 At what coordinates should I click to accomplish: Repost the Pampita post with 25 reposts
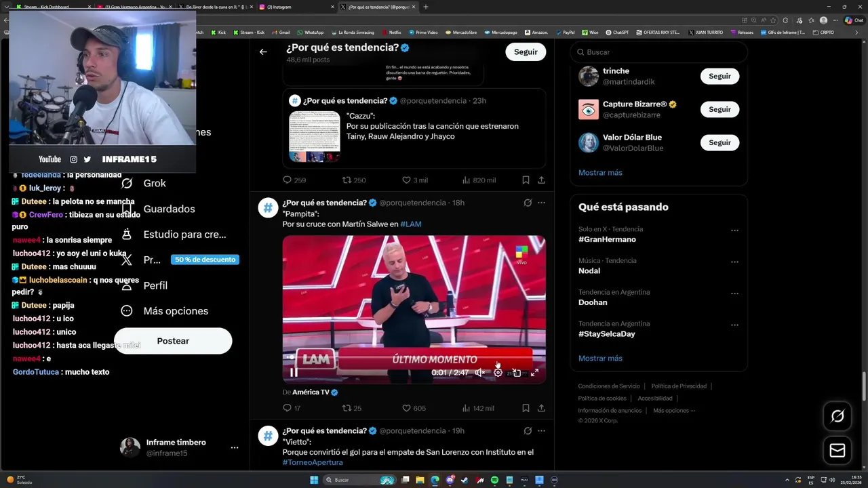(x=351, y=408)
